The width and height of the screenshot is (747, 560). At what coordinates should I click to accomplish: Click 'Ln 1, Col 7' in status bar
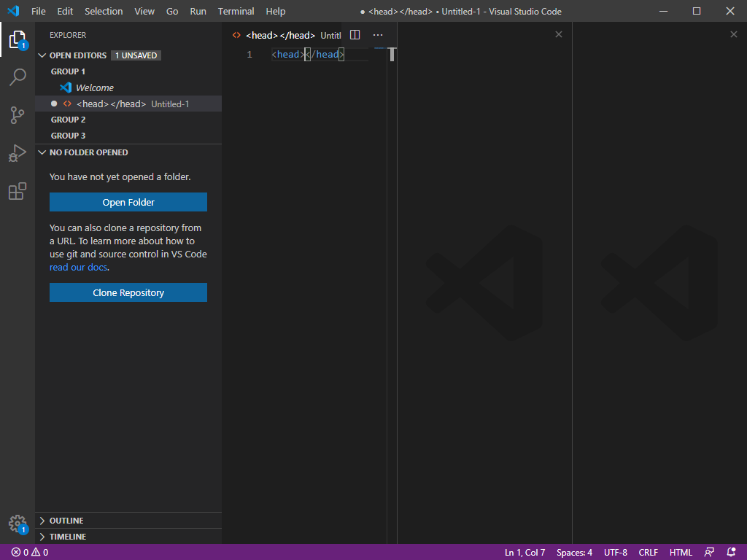click(525, 553)
